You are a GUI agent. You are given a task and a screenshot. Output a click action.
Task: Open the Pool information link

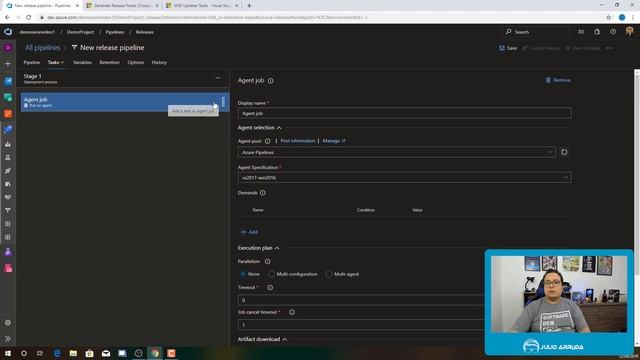[298, 141]
